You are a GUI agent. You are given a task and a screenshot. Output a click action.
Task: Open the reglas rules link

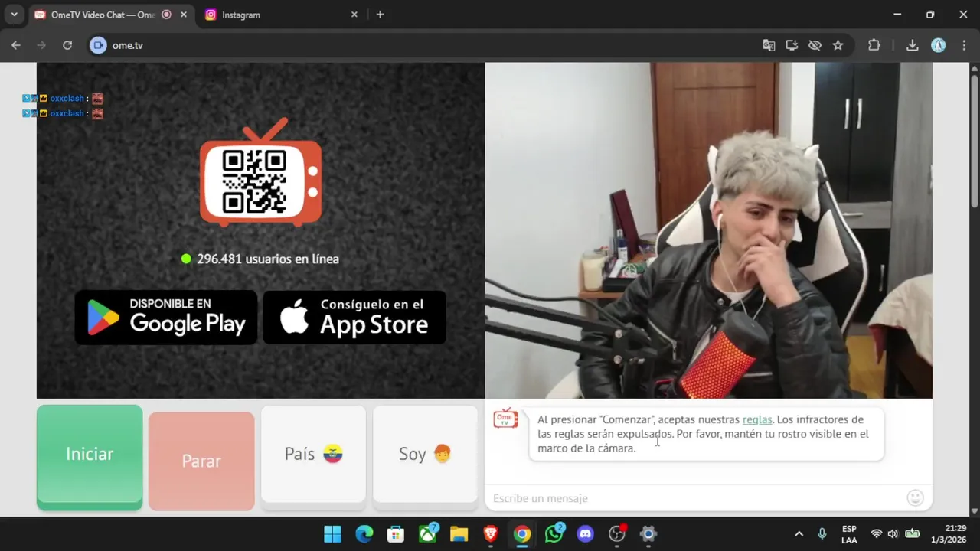tap(757, 419)
